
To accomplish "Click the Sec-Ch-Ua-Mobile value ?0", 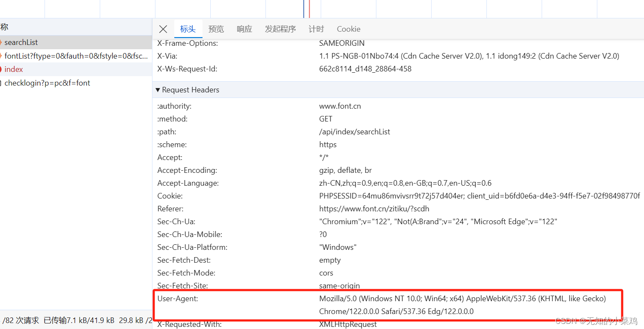I will coord(323,234).
